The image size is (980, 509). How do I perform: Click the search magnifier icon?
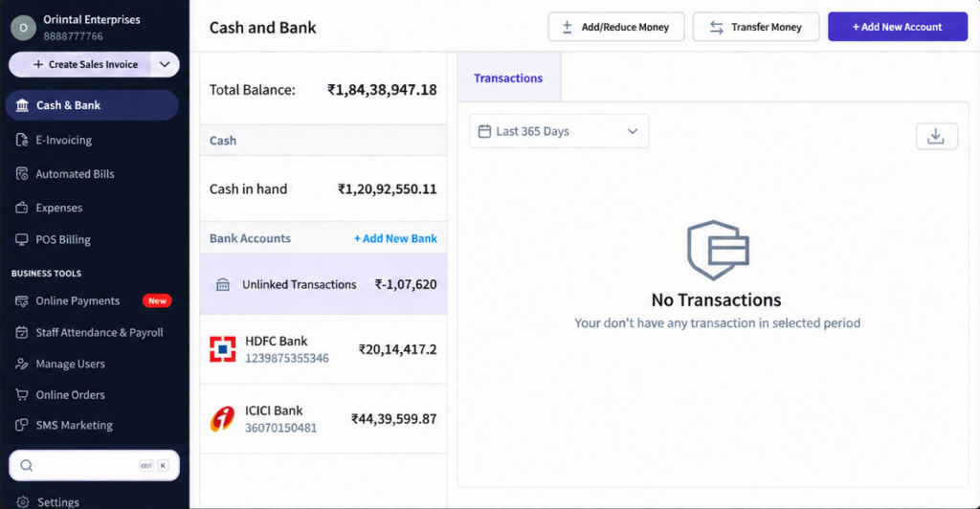tap(26, 465)
